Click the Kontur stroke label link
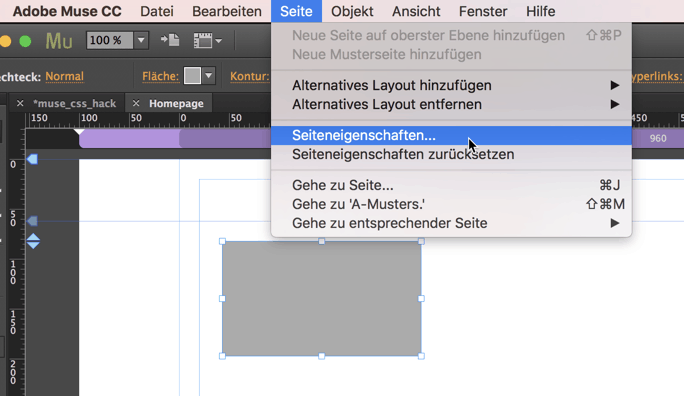 pyautogui.click(x=249, y=76)
